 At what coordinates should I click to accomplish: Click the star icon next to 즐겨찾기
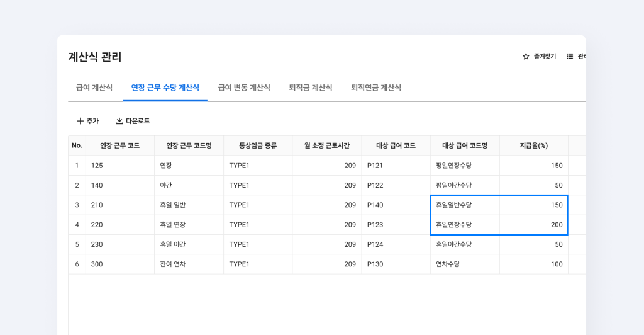click(x=526, y=56)
